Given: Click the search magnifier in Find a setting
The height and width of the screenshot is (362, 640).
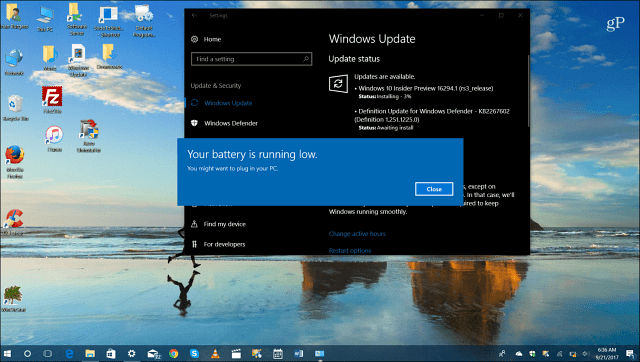Looking at the screenshot, I should click(x=306, y=59).
